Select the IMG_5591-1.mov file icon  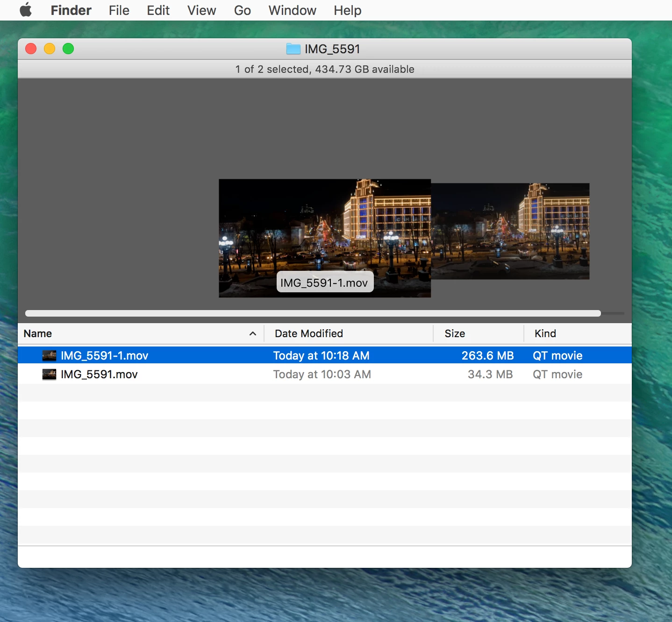coord(49,356)
